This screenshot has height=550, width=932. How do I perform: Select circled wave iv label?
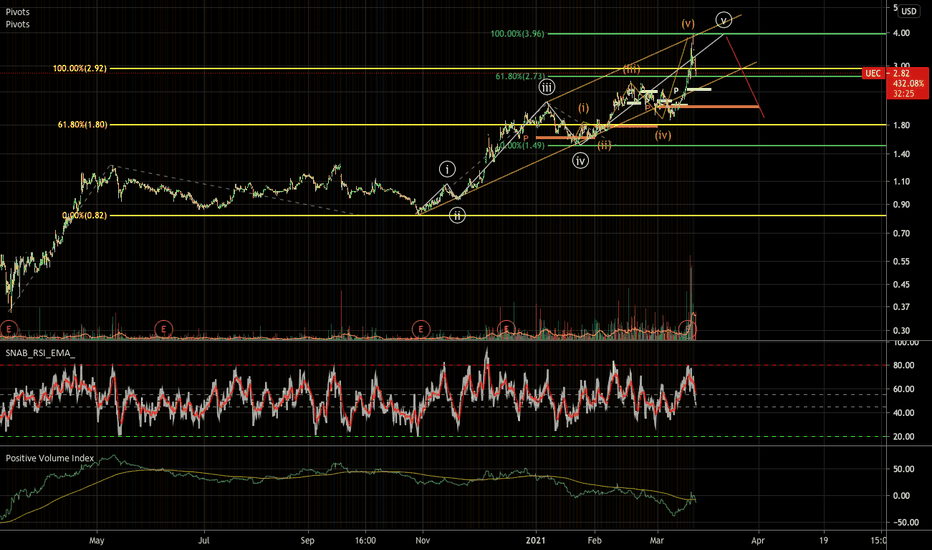(581, 161)
